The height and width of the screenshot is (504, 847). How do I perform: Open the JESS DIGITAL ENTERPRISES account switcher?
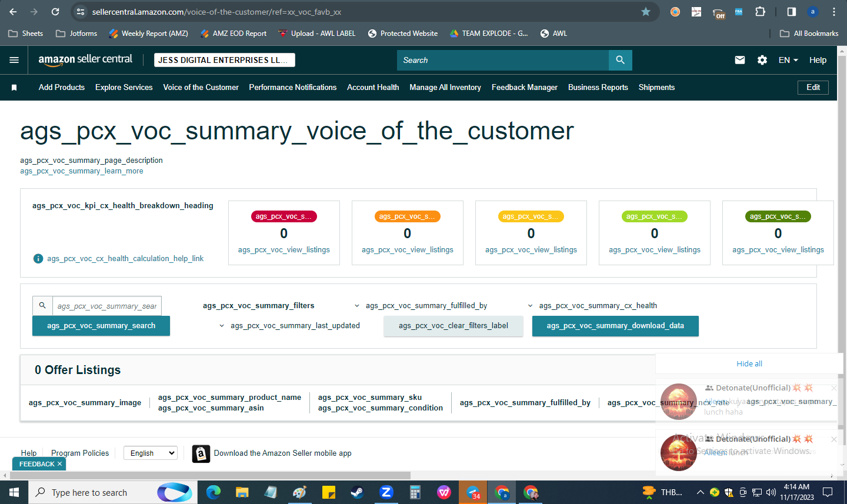tap(225, 60)
